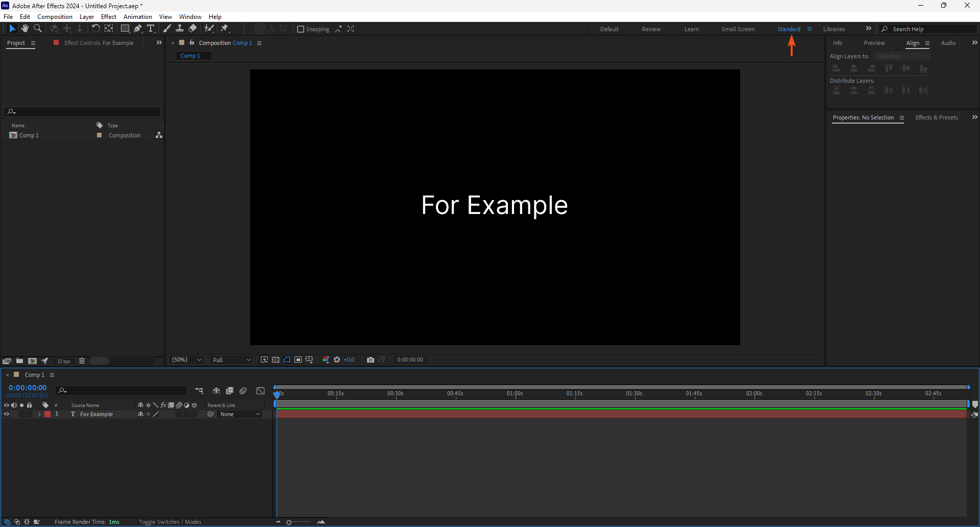The image size is (980, 527).
Task: Create a new folder in the Project panel
Action: pyautogui.click(x=19, y=361)
